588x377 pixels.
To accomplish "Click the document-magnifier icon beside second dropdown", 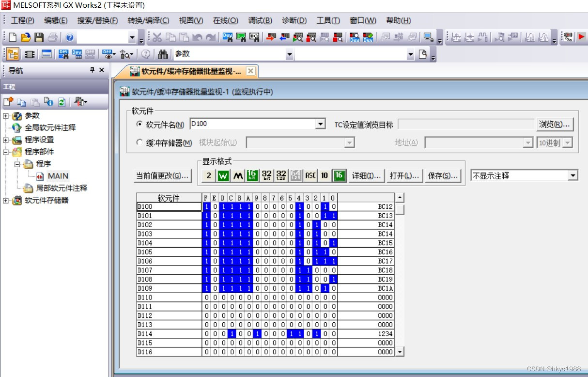I will click(x=423, y=54).
